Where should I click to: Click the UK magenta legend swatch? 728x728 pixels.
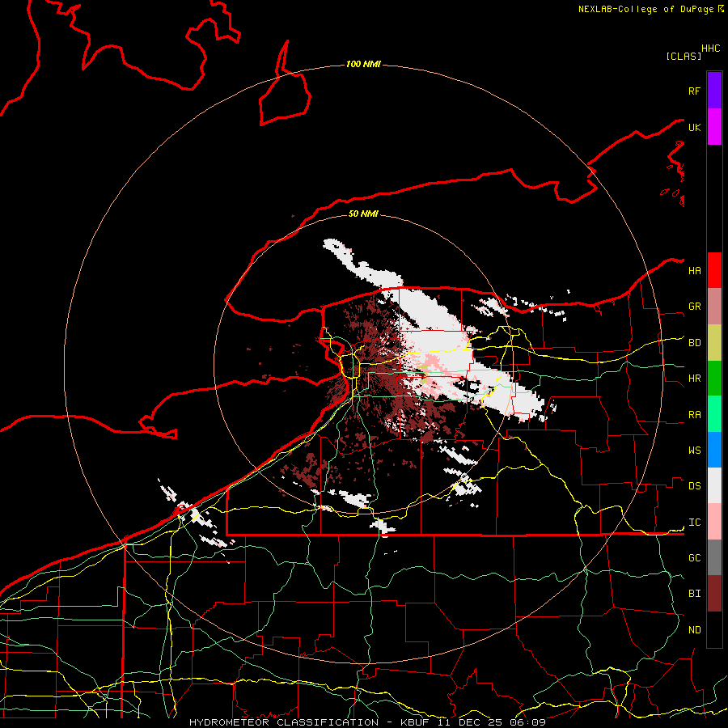coord(714,127)
